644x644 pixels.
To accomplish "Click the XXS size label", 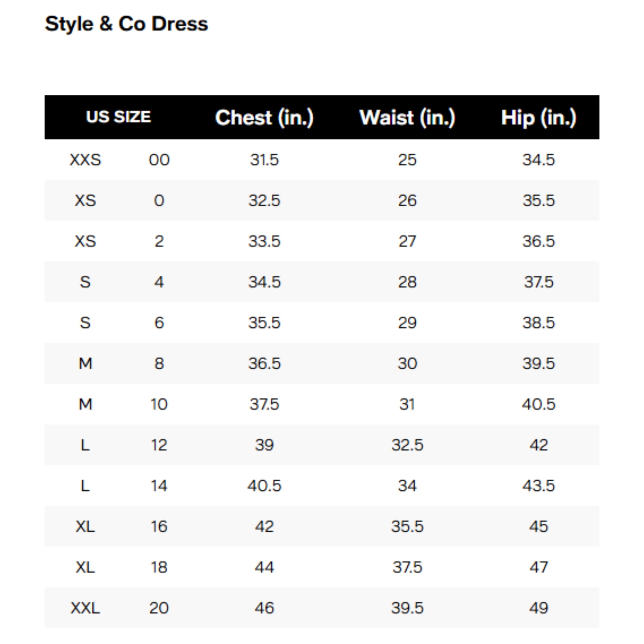I will [85, 160].
